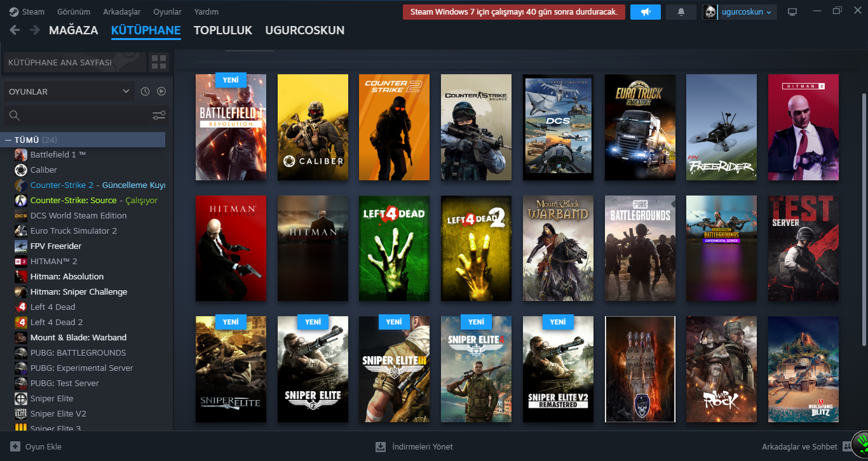Click the library search field

pos(78,116)
